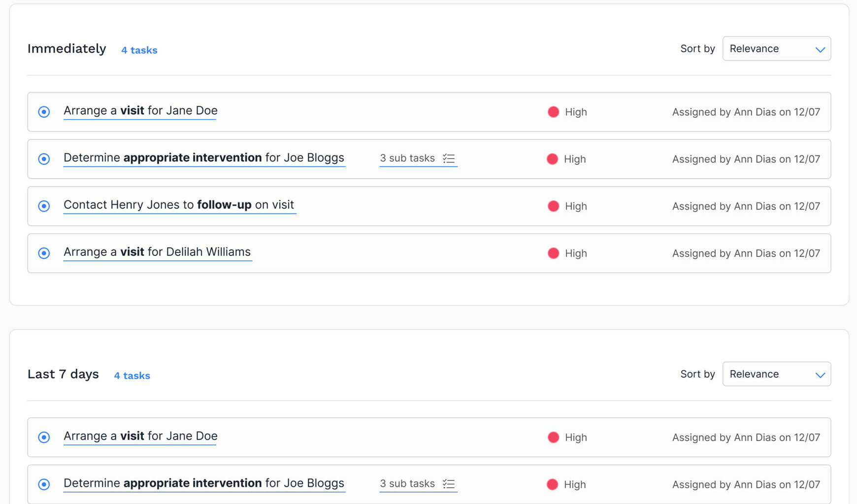Click the High priority dot on Jane Doe visit task
The image size is (857, 504).
tap(554, 112)
